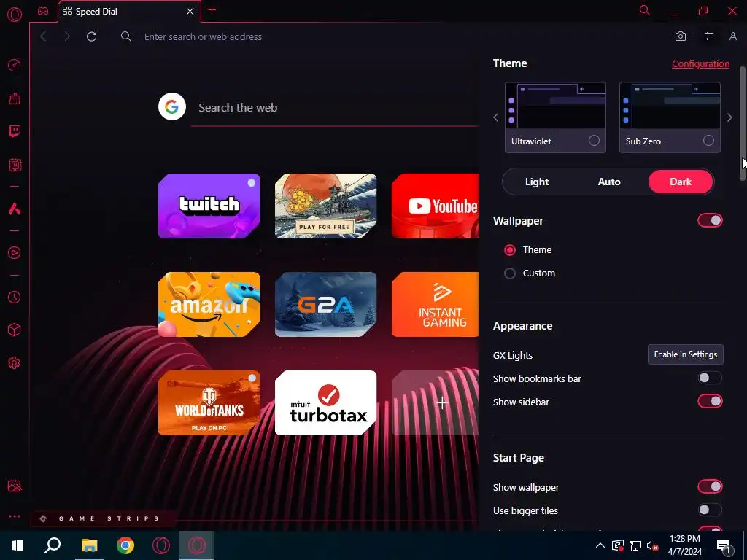Click the Sub Zero theme preview
The height and width of the screenshot is (560, 747).
[670, 106]
